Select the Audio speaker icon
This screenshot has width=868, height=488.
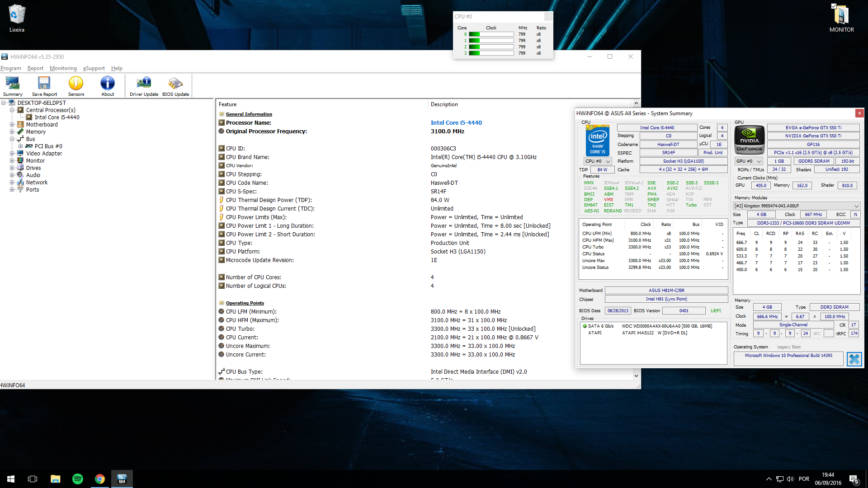coord(20,175)
